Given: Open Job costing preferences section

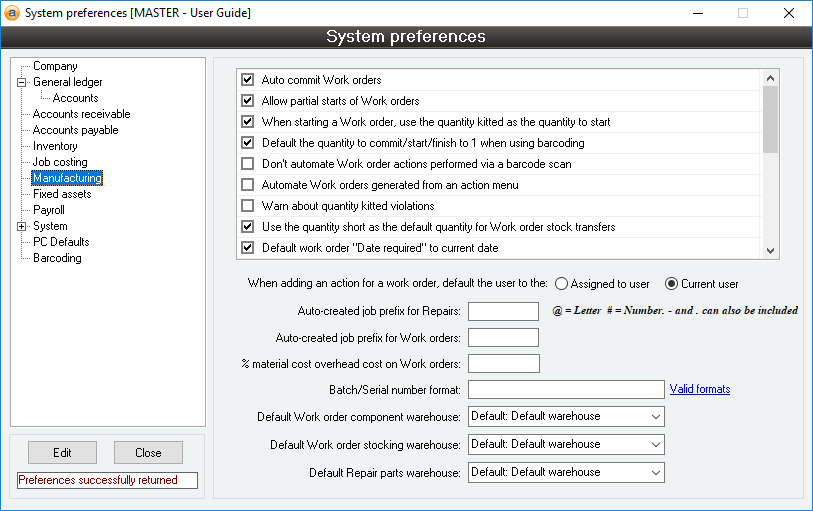Looking at the screenshot, I should click(x=60, y=162).
